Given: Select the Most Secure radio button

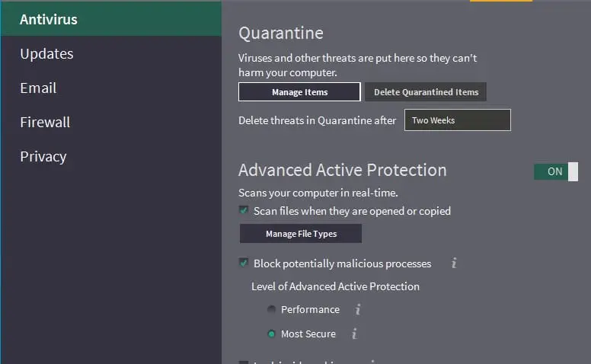Looking at the screenshot, I should [x=271, y=334].
